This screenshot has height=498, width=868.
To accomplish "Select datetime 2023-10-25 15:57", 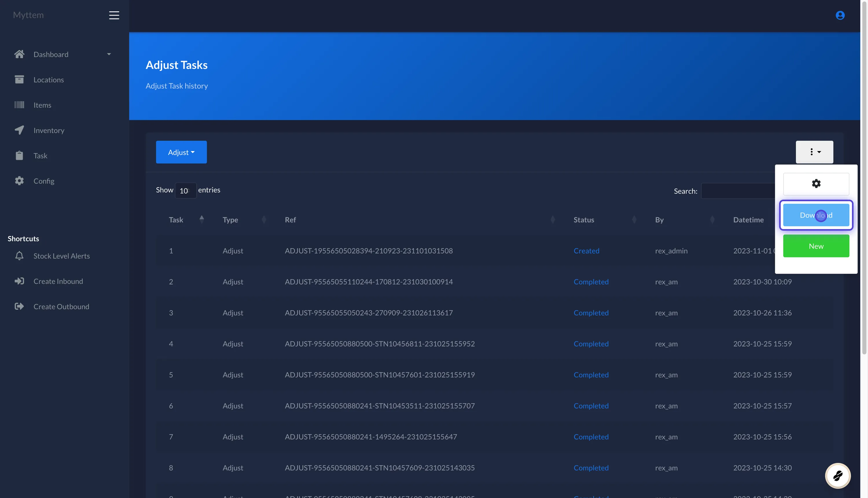I will [x=762, y=406].
